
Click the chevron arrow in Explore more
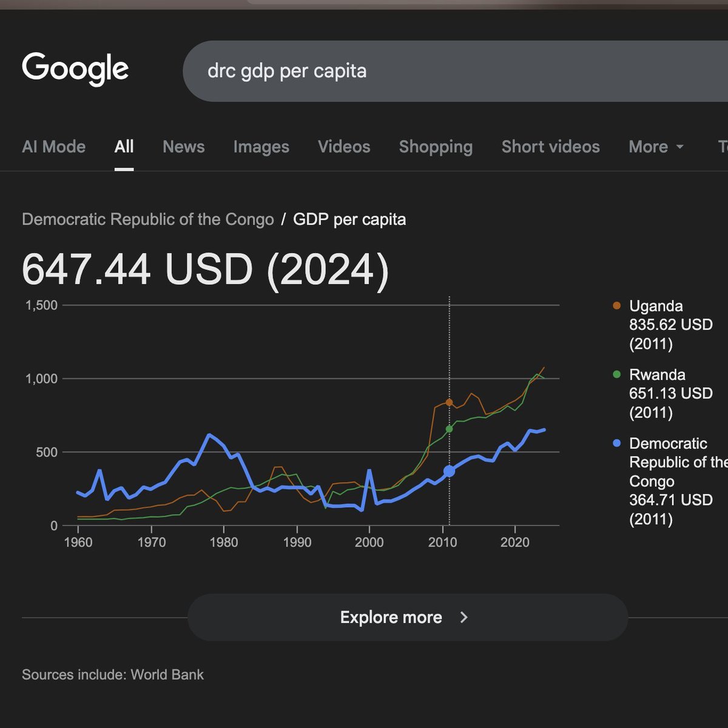pyautogui.click(x=464, y=618)
